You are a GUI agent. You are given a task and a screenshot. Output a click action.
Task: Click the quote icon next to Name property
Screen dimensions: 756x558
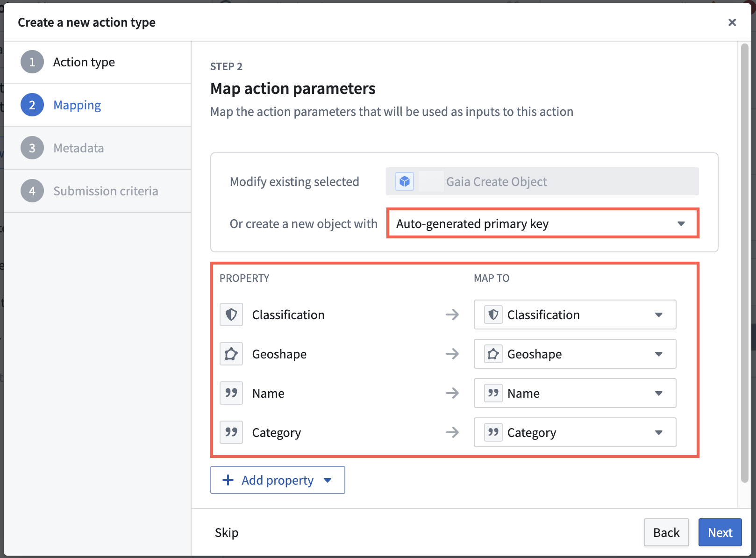pyautogui.click(x=231, y=393)
